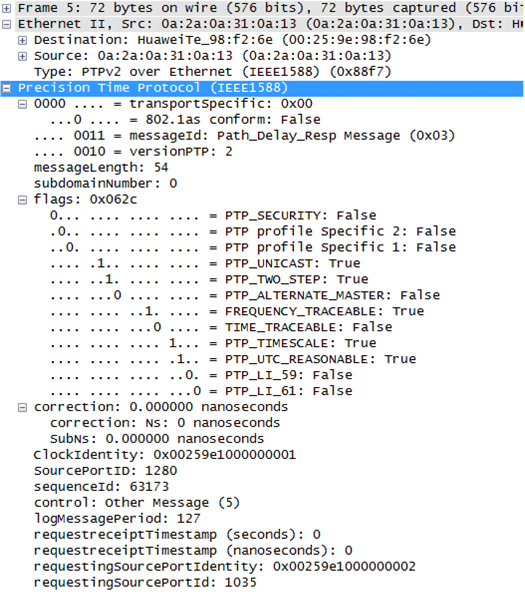Viewport: 525px width, 597px height.
Task: Select the Type PTPv2 over Ethernet line
Action: 212,72
